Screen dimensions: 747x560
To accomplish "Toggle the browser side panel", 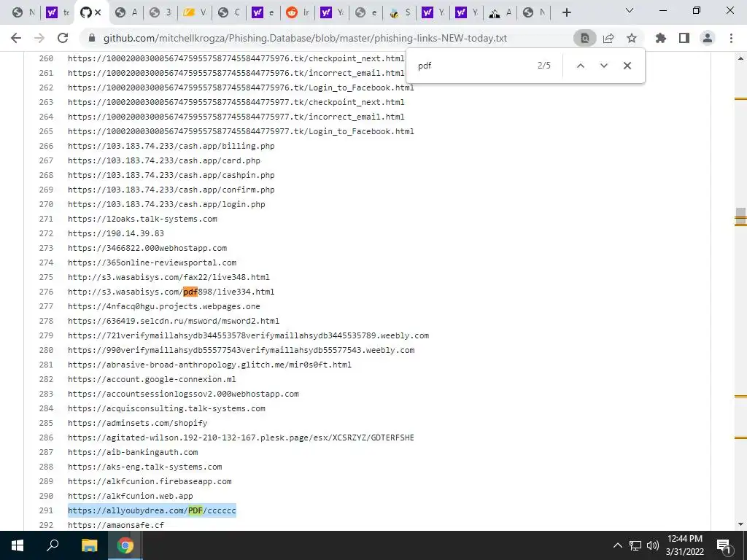I will click(684, 38).
